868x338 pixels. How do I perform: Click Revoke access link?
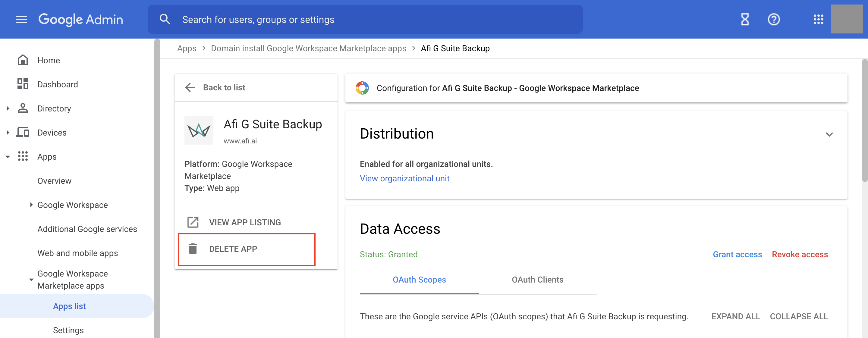click(800, 255)
